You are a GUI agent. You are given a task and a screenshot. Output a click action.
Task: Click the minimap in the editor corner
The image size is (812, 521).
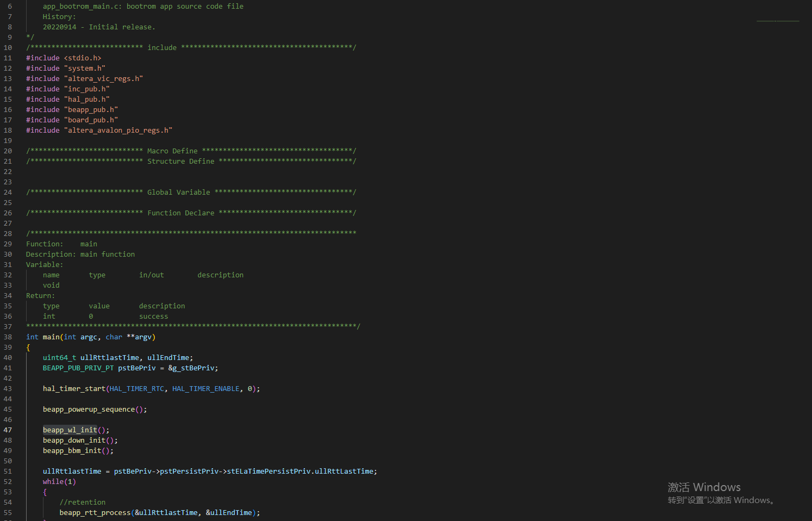point(778,21)
